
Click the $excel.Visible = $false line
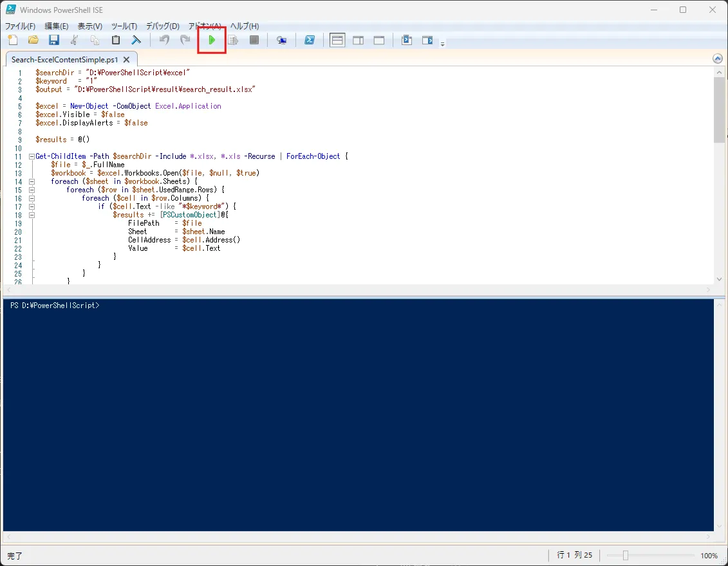pos(80,114)
